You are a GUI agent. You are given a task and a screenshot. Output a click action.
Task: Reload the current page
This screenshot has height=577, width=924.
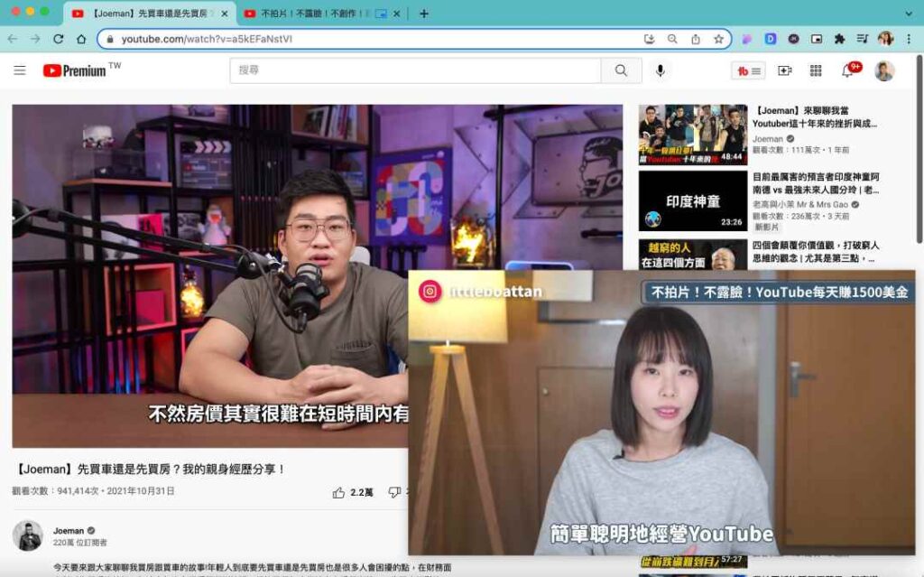tap(59, 39)
